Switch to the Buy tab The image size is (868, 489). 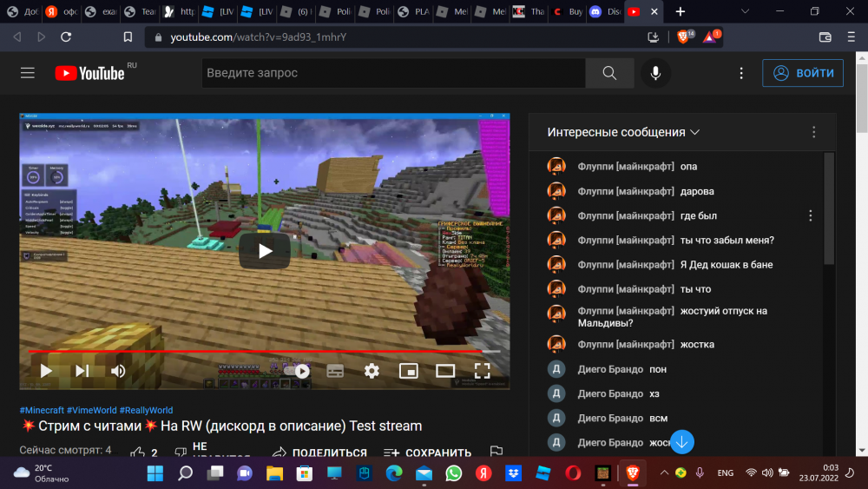click(x=568, y=11)
